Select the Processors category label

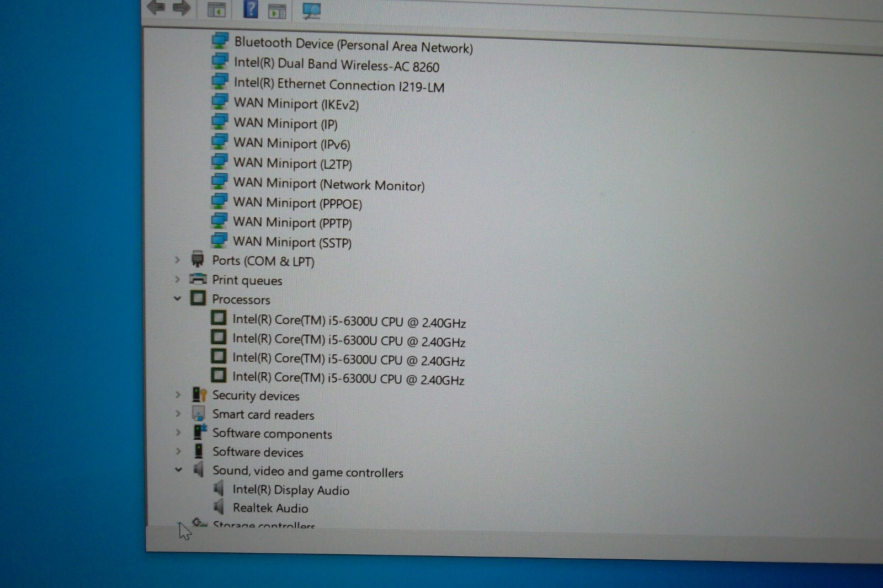coord(241,300)
